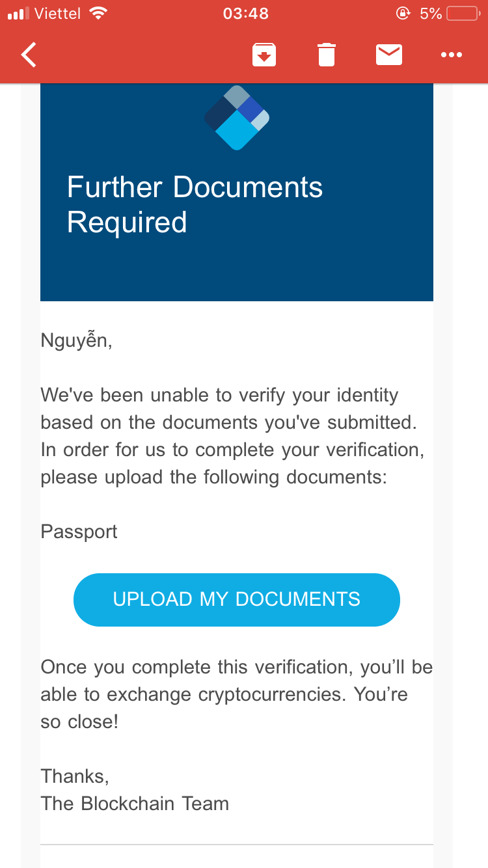Delete email with the trash icon
Viewport: 488px width, 868px height.
point(327,55)
